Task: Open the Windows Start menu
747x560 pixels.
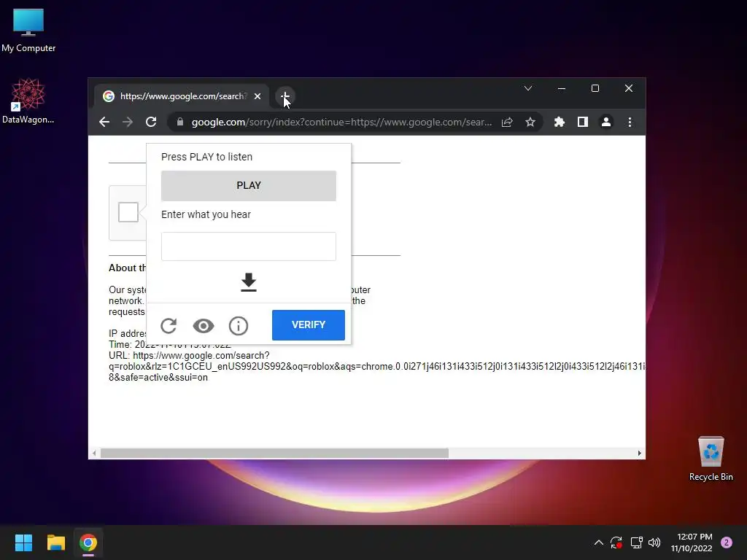Action: tap(23, 542)
